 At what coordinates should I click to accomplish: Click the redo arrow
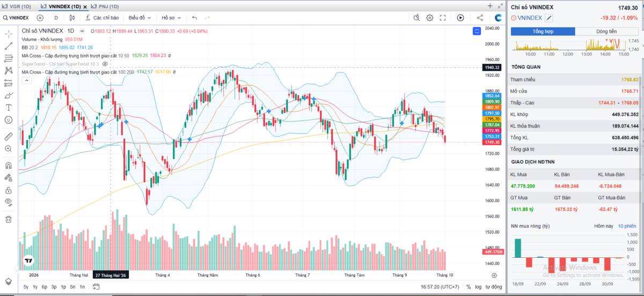click(208, 18)
